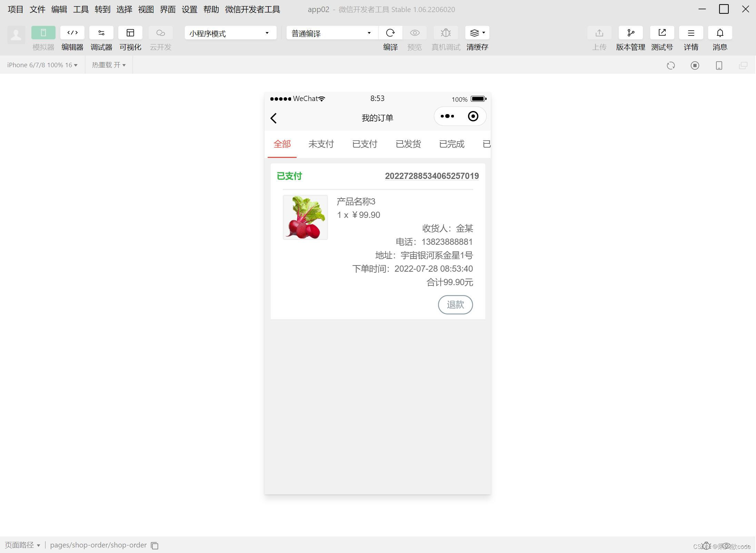The width and height of the screenshot is (756, 553).
Task: Click the 退款 refund button
Action: 455,305
